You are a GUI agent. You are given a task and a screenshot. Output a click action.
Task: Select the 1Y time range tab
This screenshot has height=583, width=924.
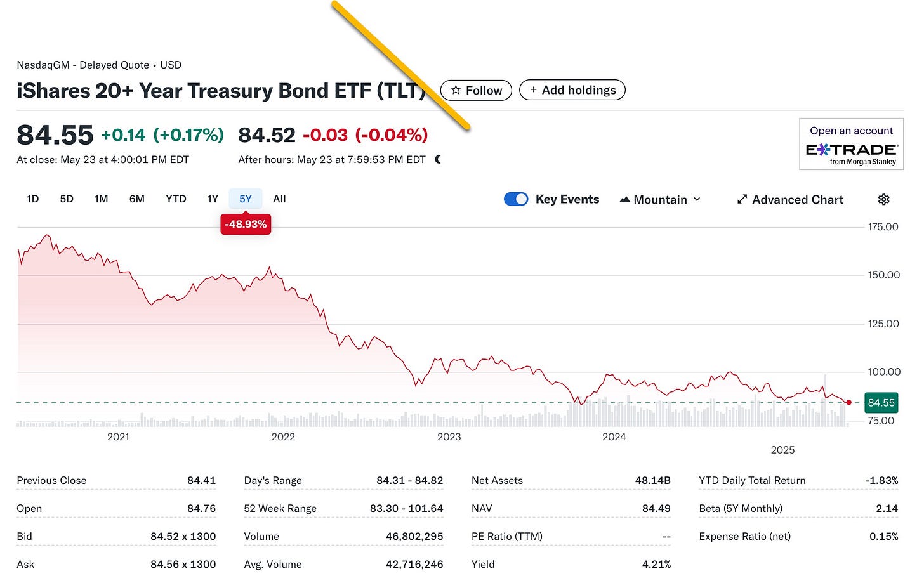coord(213,199)
